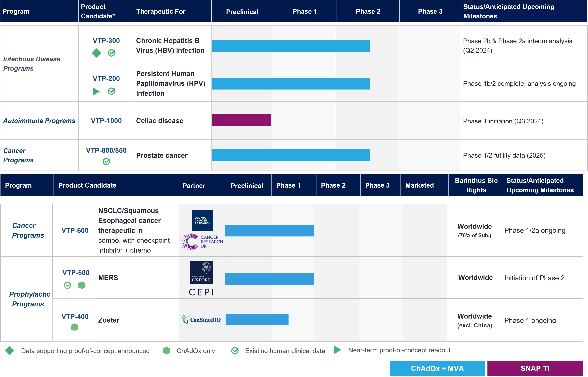Image resolution: width=588 pixels, height=377 pixels.
Task: Click the green diamond under VTP-300
Action: (96, 53)
